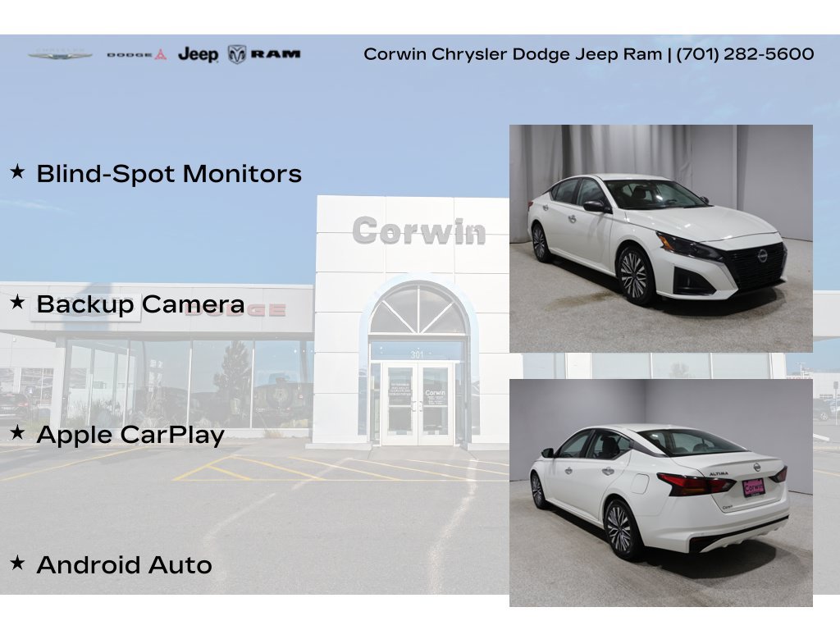Click the Jeep logo
The image size is (840, 630).
199,54
